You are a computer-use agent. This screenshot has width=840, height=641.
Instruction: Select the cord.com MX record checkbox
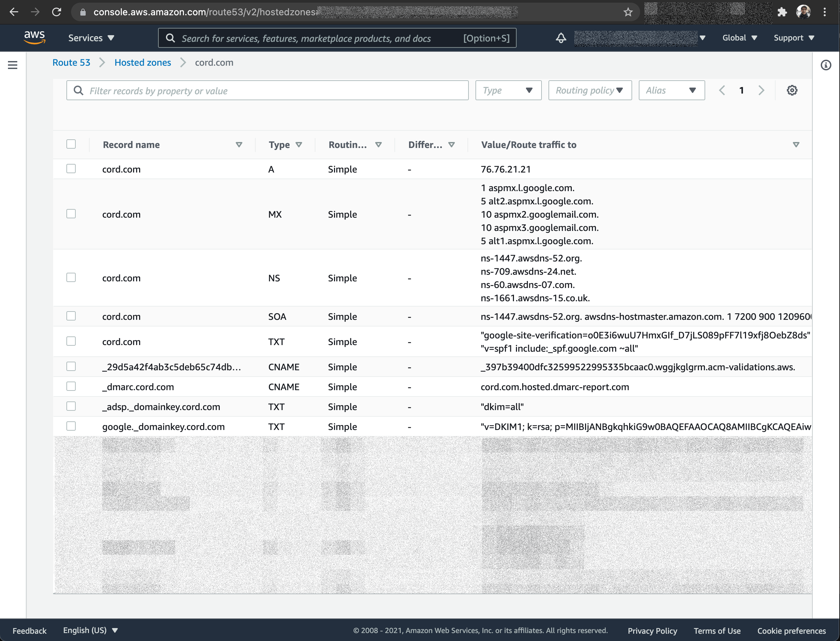71,214
